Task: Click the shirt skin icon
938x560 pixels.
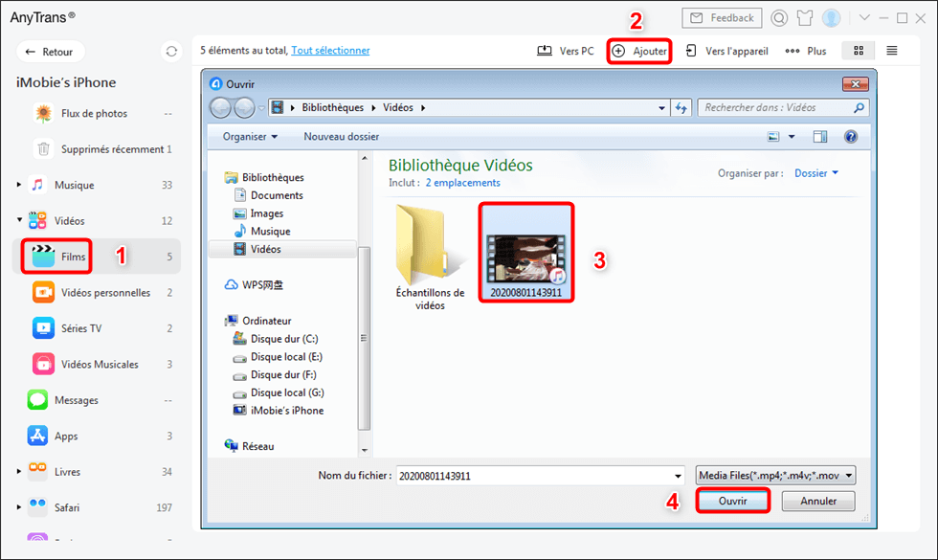Action: pyautogui.click(x=805, y=18)
